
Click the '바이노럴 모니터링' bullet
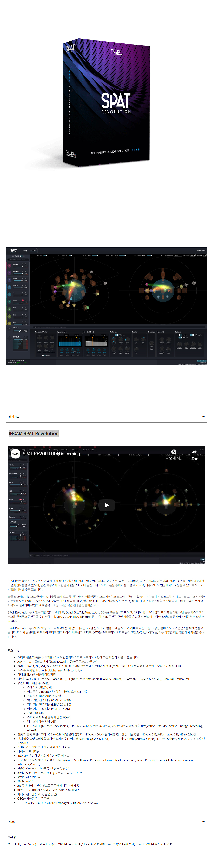(x=28, y=751)
